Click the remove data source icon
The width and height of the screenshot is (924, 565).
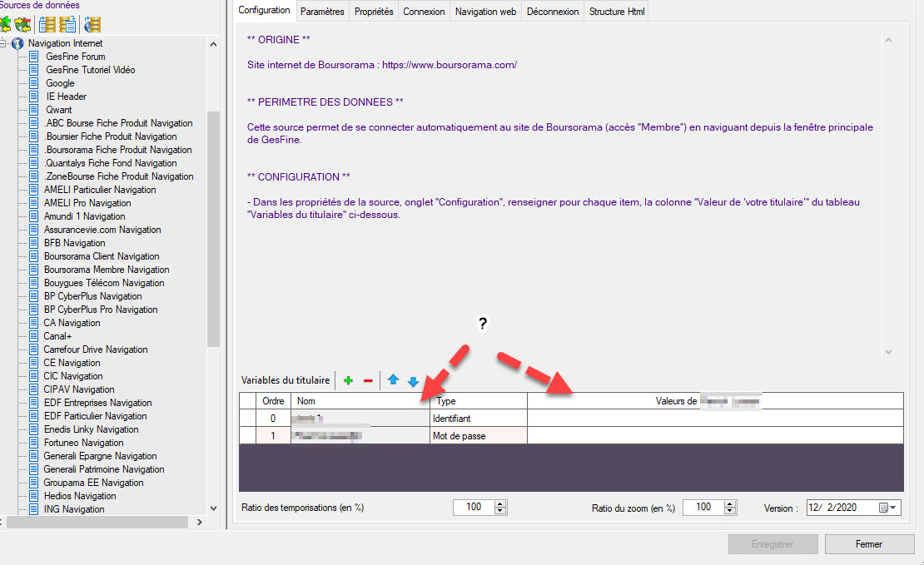(x=23, y=24)
